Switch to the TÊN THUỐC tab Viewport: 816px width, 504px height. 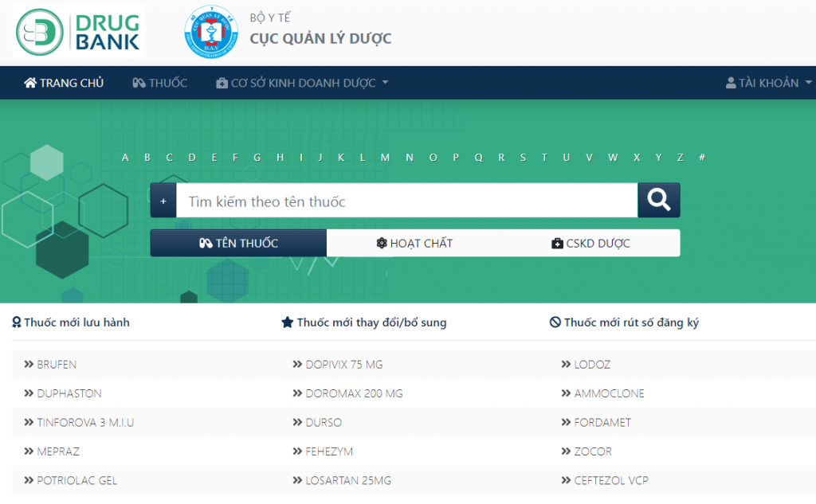pos(238,243)
